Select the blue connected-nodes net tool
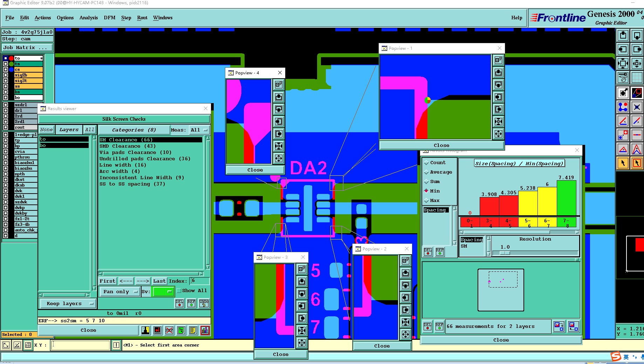The image size is (644, 364). pyautogui.click(x=623, y=107)
